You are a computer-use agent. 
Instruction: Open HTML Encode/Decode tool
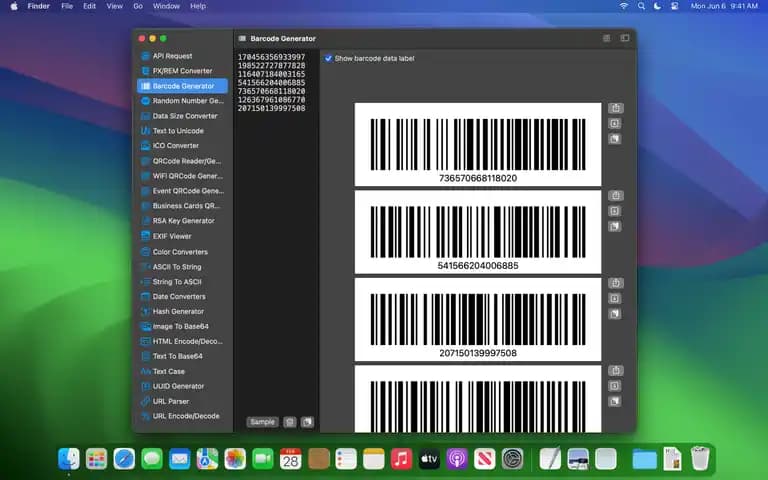point(182,341)
